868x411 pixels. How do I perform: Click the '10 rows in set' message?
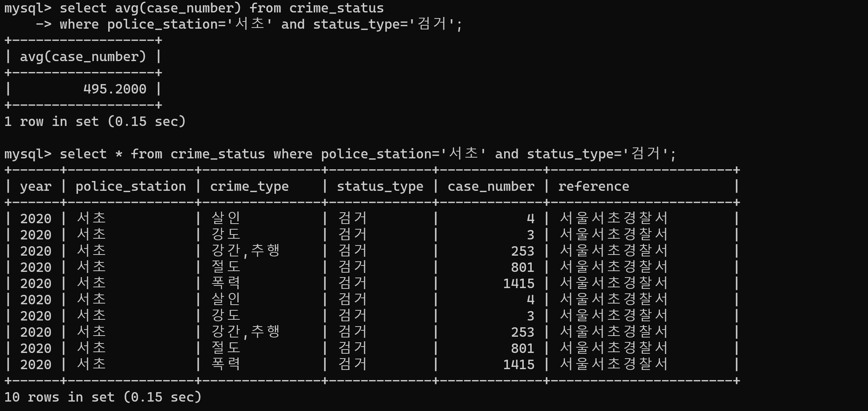point(103,397)
